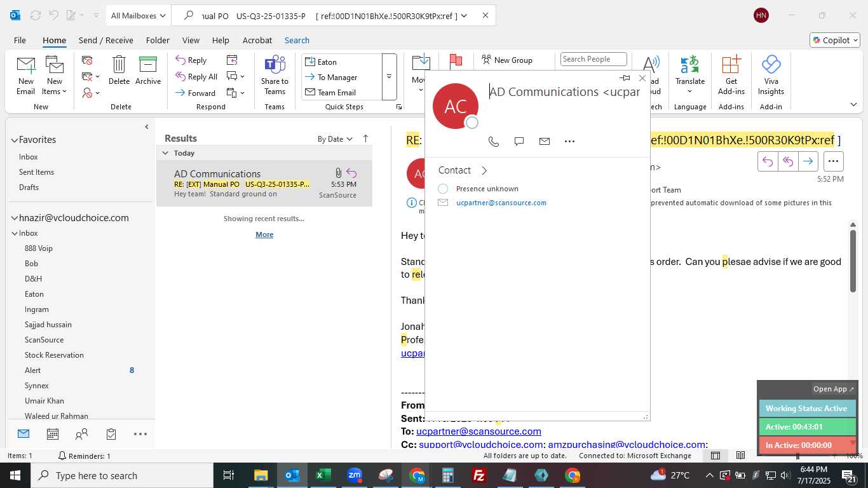Archive the selected message
Viewport: 868px width, 488px height.
[x=148, y=71]
